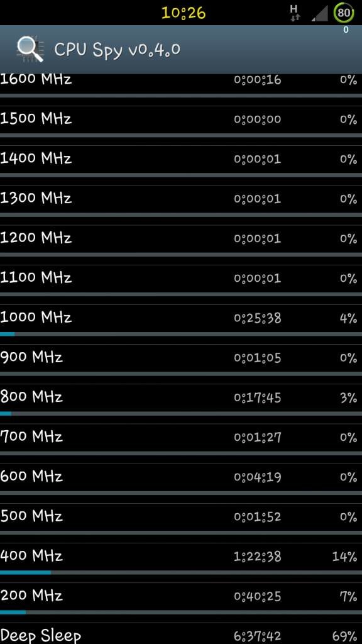
Task: Tap the CPU Spy magnifier app icon
Action: (x=30, y=49)
